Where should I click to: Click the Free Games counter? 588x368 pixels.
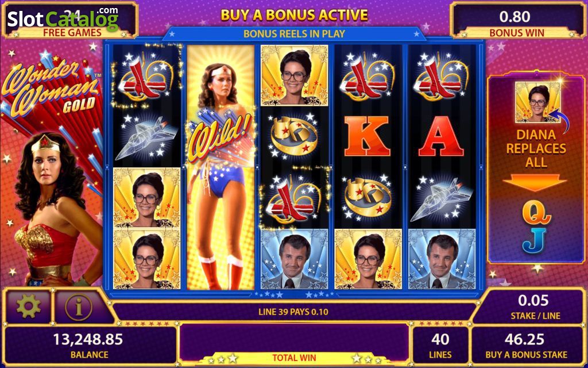(71, 20)
